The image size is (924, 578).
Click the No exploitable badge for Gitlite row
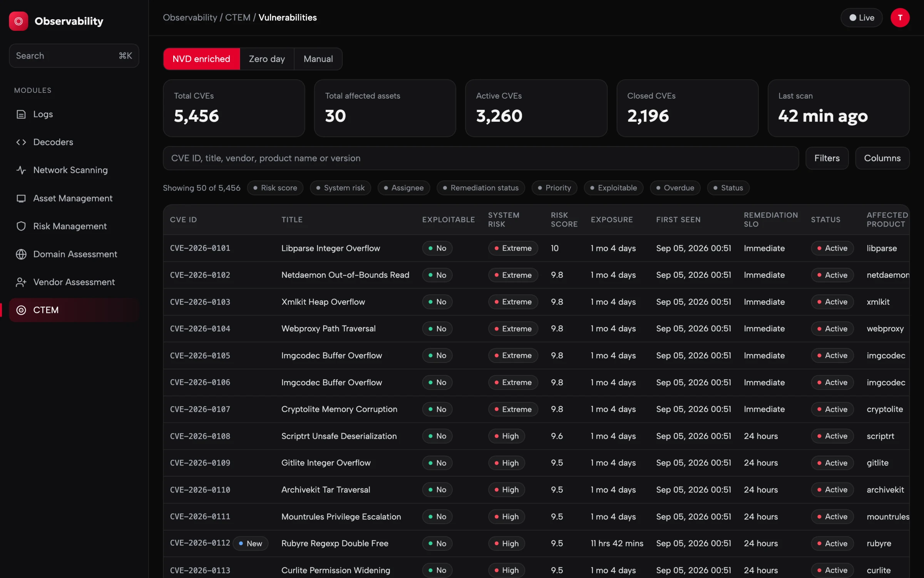click(x=437, y=463)
